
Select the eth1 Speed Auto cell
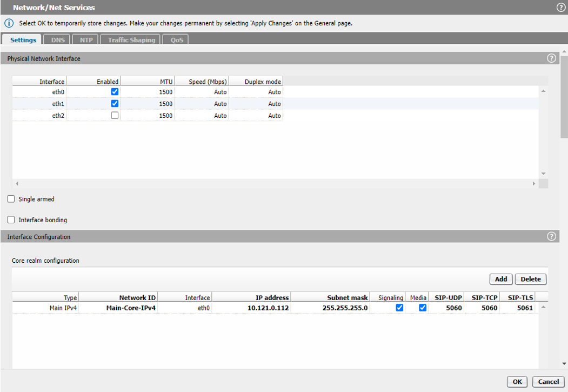click(202, 104)
